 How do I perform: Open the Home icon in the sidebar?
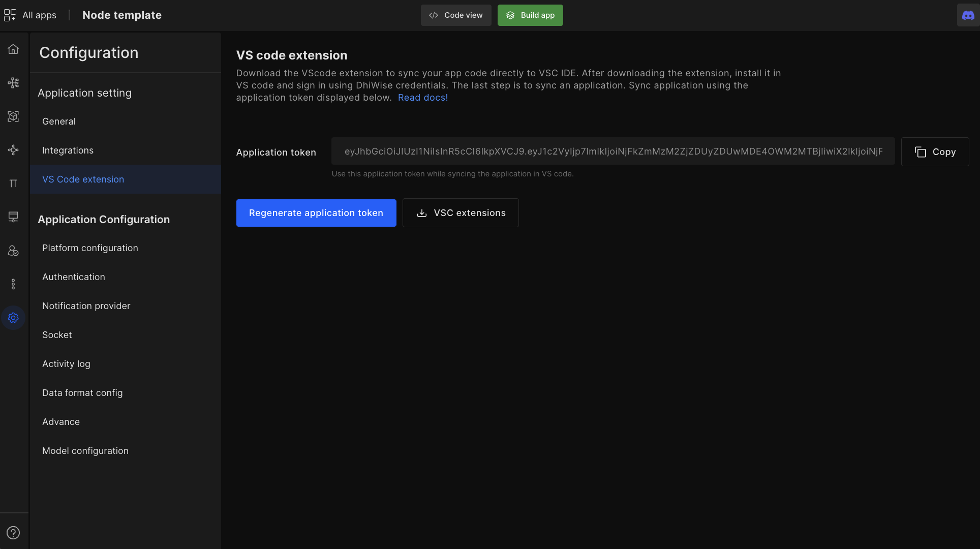pos(13,49)
